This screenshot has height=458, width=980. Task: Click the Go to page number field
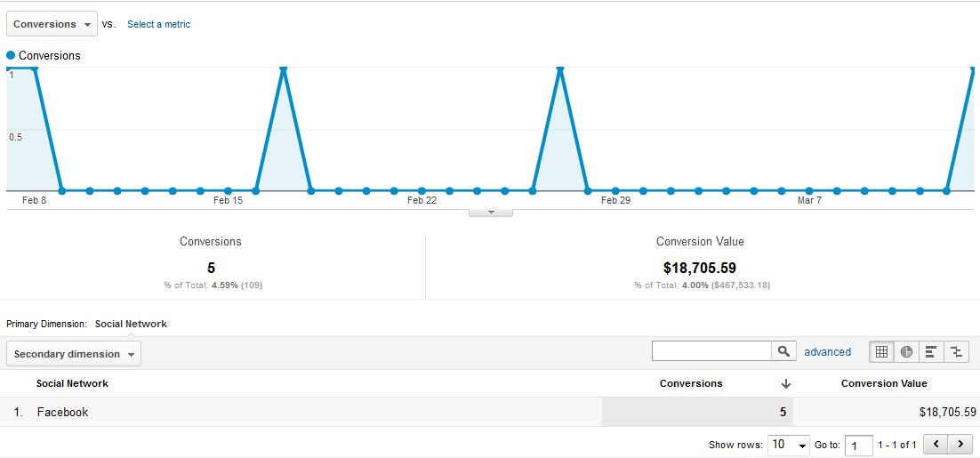point(859,446)
